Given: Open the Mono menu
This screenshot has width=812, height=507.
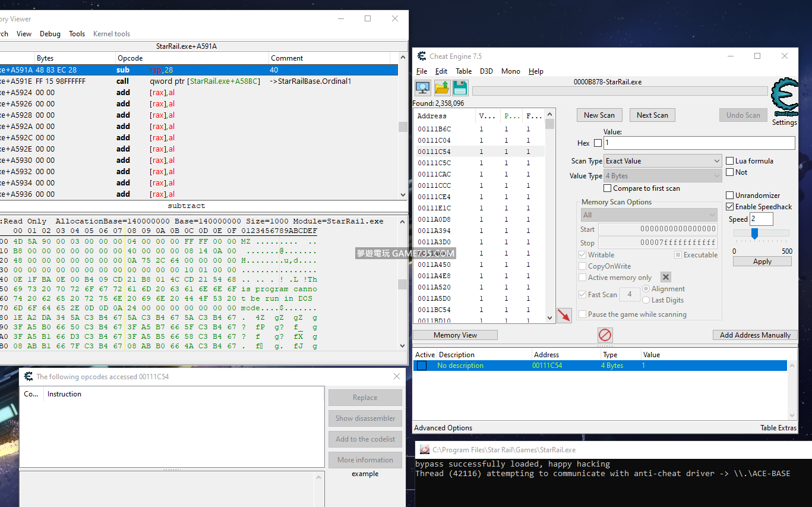Looking at the screenshot, I should click(510, 71).
